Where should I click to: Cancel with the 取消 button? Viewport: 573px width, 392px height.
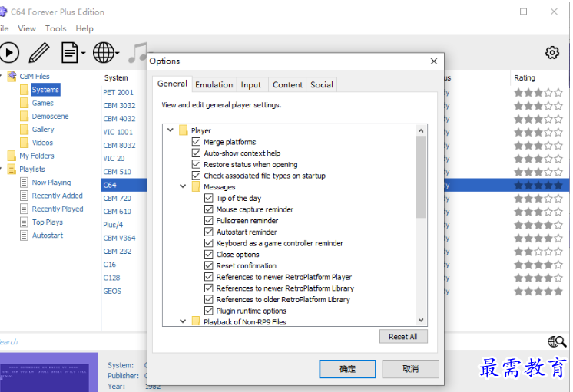410,369
